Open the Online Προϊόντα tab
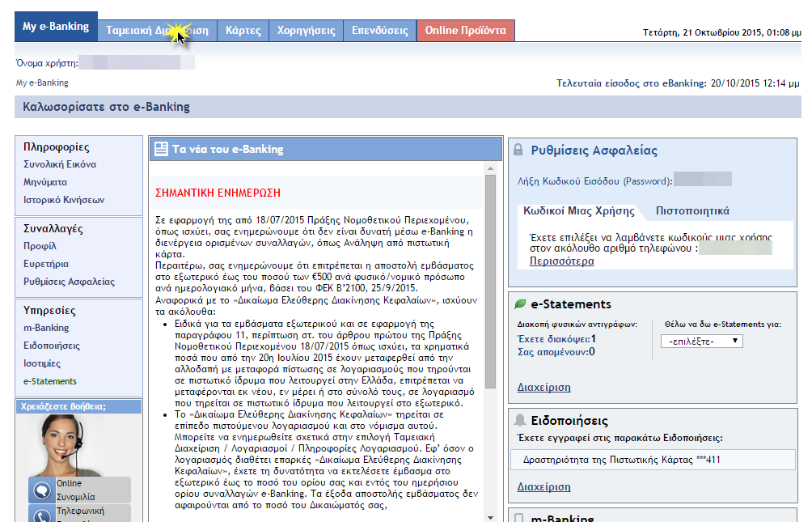 (466, 31)
